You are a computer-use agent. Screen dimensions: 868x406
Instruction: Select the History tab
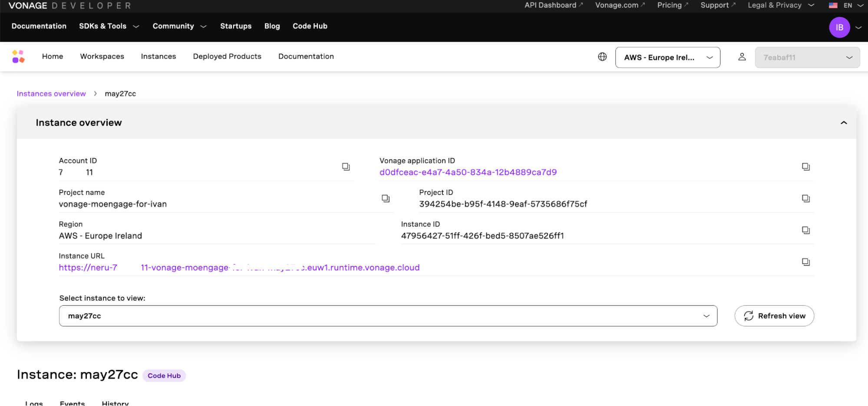115,403
